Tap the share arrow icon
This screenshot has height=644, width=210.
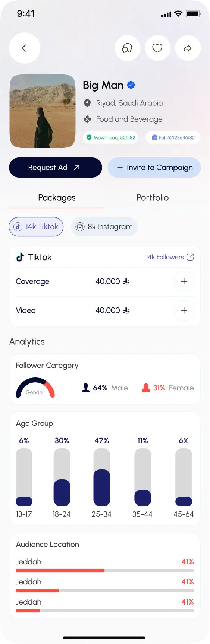188,48
